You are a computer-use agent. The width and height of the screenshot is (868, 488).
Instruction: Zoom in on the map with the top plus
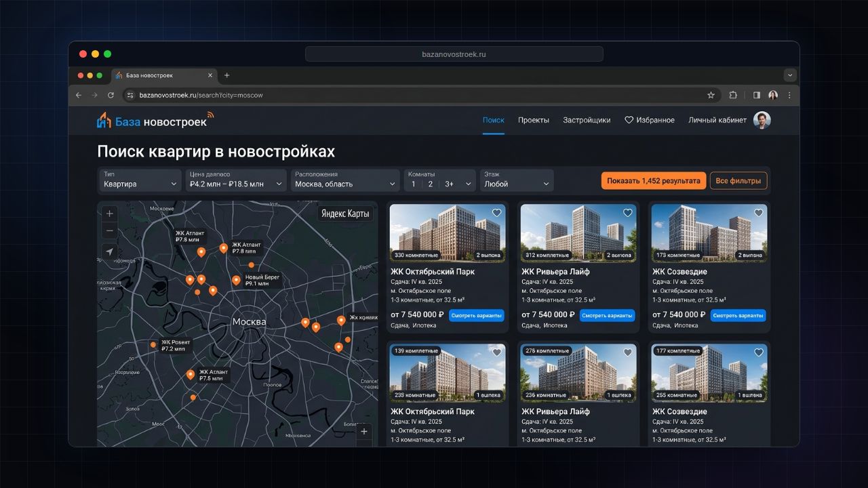[110, 213]
